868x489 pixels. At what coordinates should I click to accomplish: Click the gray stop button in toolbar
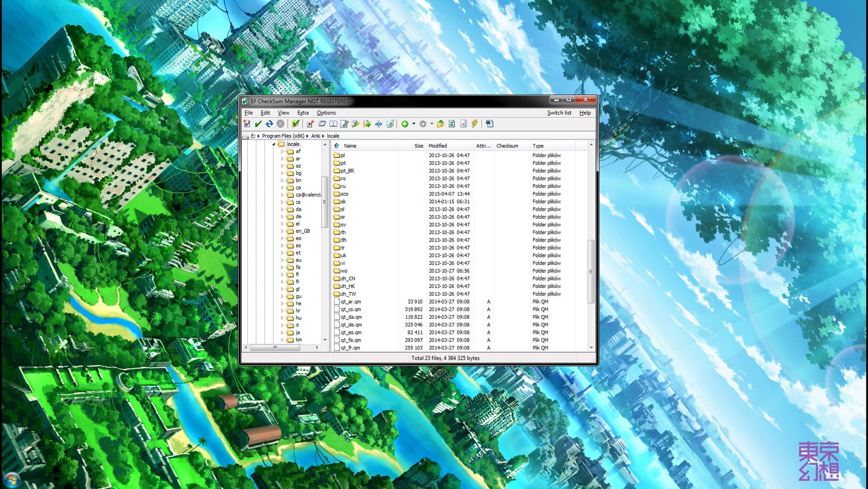(x=281, y=124)
